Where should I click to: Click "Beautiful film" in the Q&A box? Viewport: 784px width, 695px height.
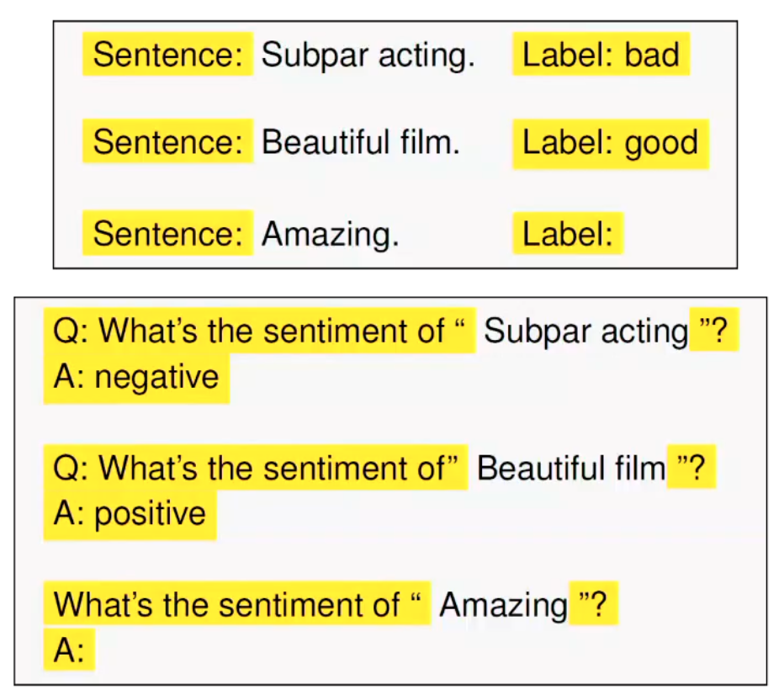tap(570, 468)
